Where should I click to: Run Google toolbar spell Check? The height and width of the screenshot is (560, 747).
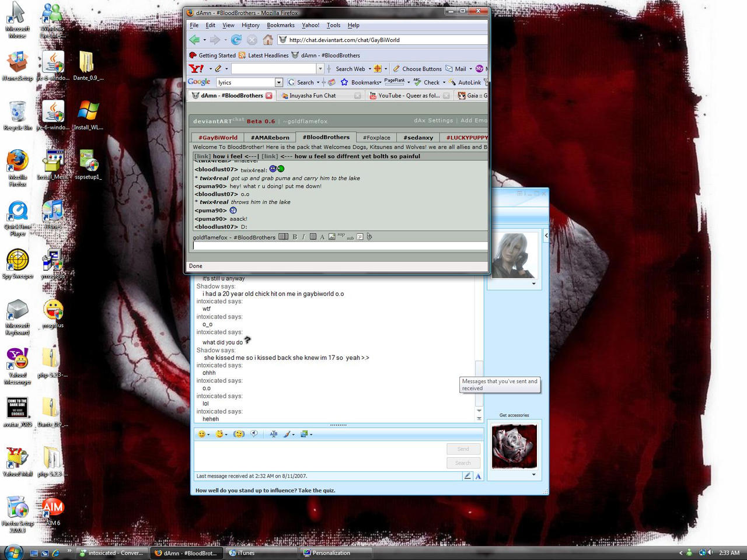[427, 82]
